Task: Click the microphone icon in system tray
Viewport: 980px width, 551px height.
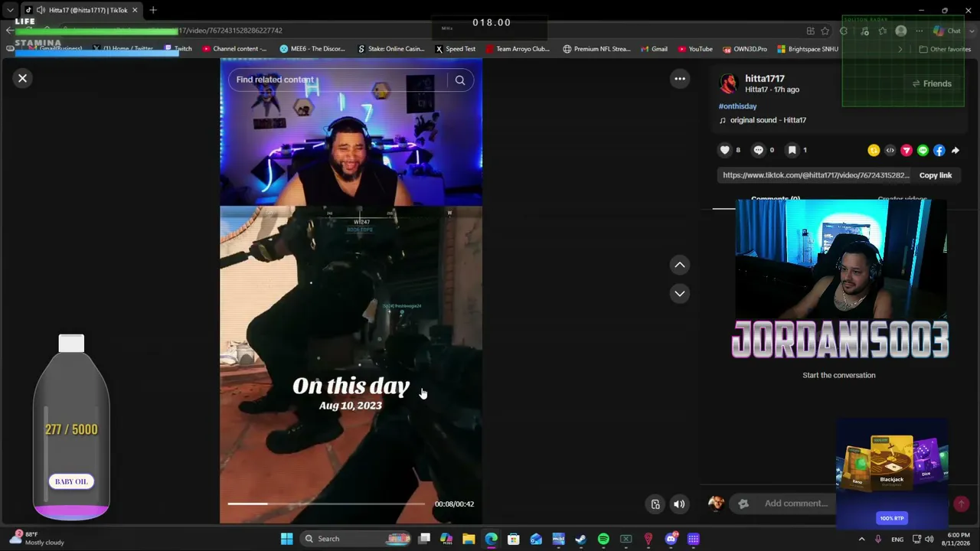Action: click(x=878, y=539)
